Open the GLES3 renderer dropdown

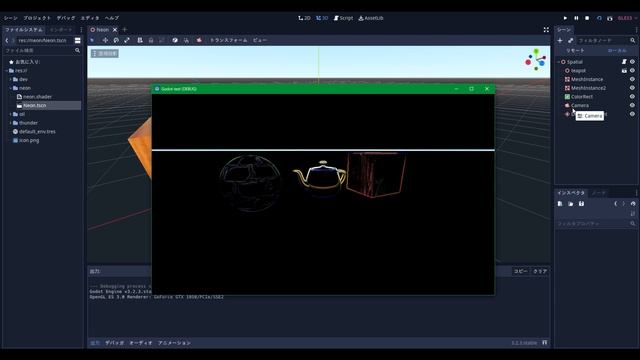(x=626, y=18)
